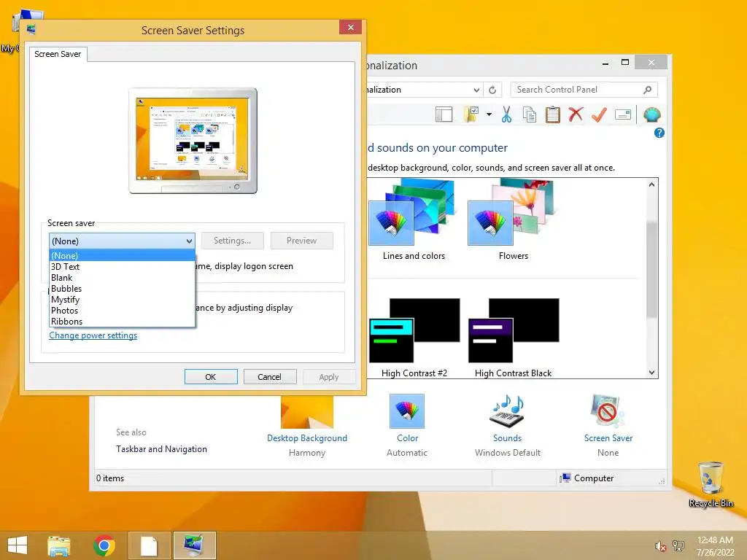Close the Screen Saver Settings dialog
747x560 pixels.
[351, 27]
